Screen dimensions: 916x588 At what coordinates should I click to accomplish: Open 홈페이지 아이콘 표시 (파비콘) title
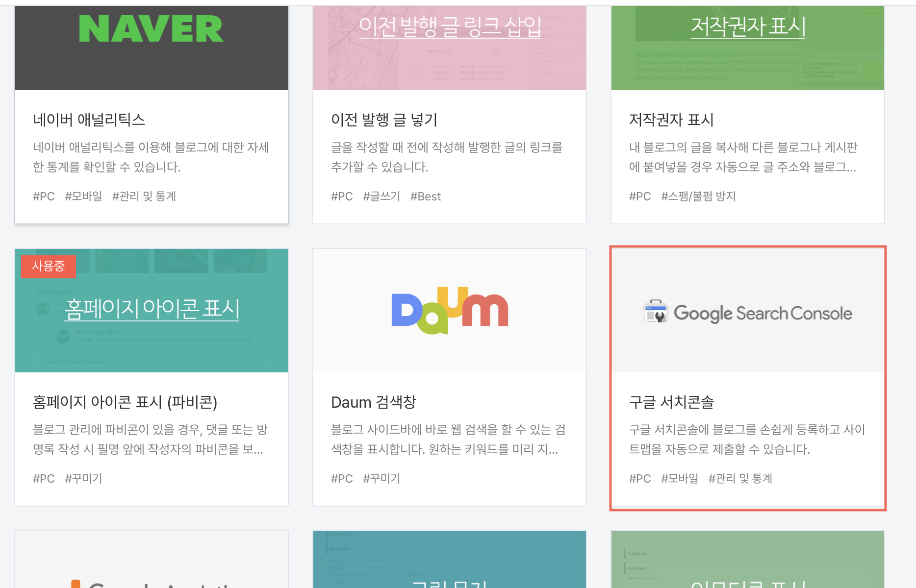[125, 402]
